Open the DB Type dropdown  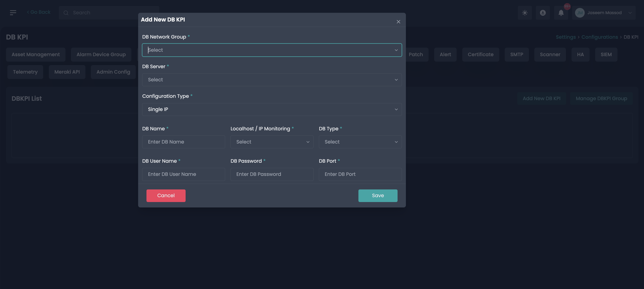point(360,142)
